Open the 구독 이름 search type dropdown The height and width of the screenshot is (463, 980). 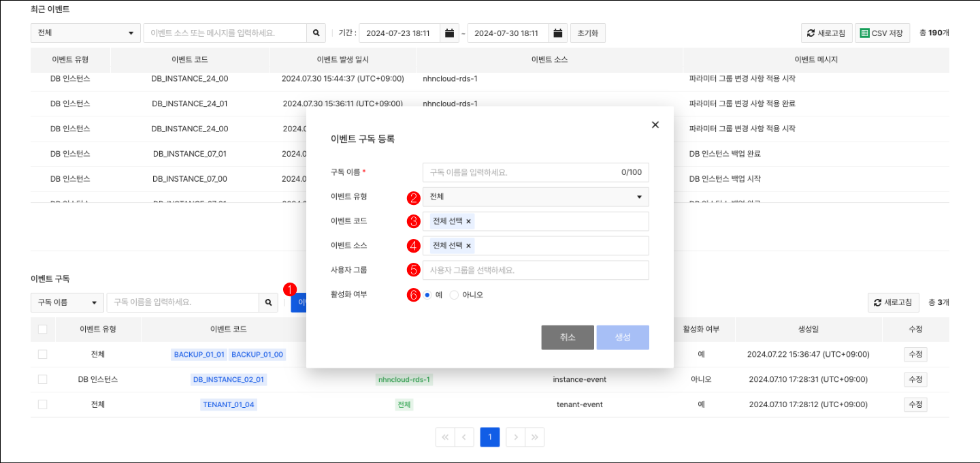pyautogui.click(x=67, y=302)
